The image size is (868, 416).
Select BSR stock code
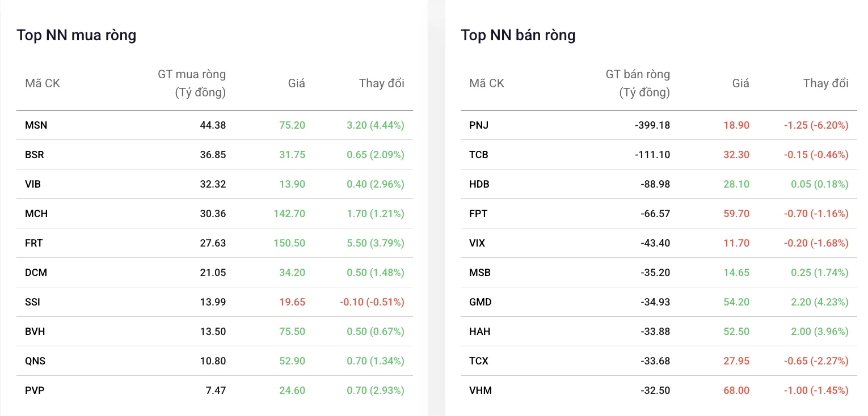(35, 155)
